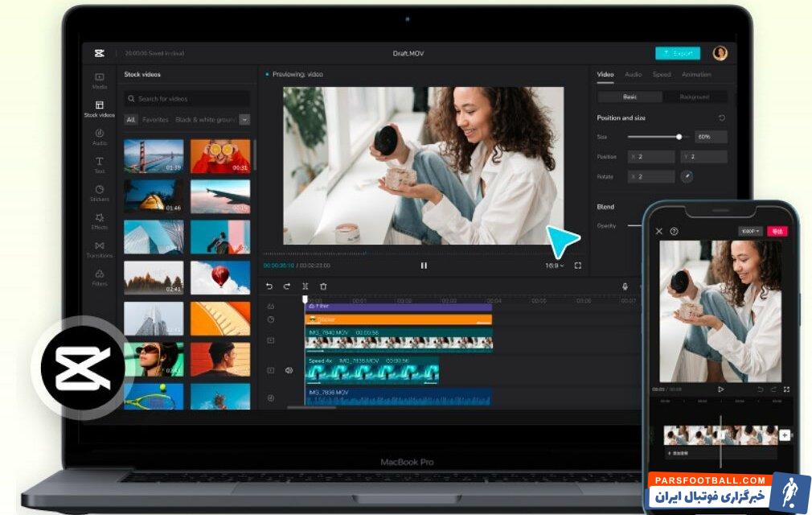Enable the Favorites filter
Screen dimensions: 812x515
pos(154,118)
